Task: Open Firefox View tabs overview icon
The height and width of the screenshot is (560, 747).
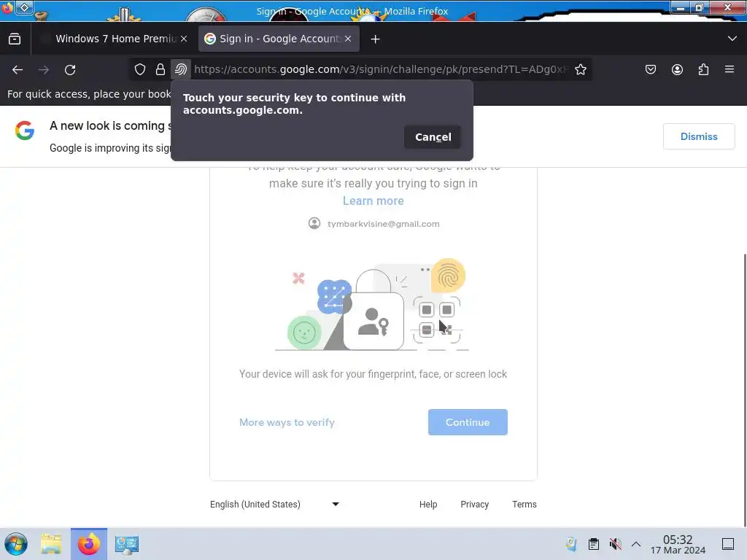Action: [15, 39]
